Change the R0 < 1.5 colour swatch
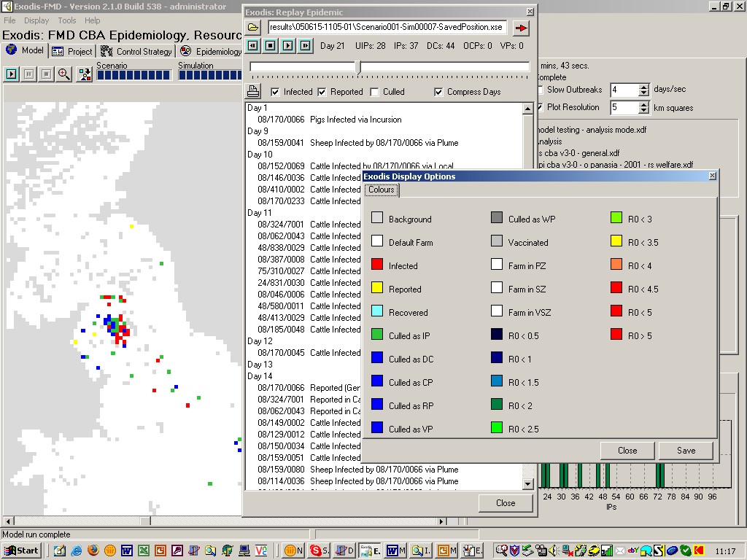This screenshot has width=747, height=560. (496, 381)
